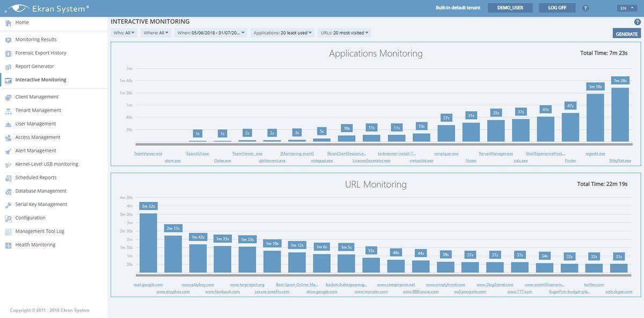Open the Where: All filter dropdown
The image size is (644, 318).
click(x=156, y=33)
